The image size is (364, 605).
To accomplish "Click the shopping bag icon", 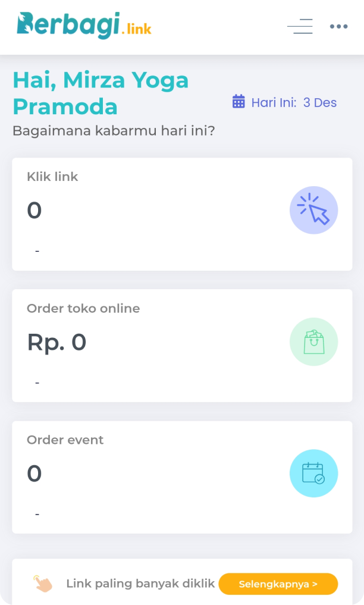I will tap(313, 341).
